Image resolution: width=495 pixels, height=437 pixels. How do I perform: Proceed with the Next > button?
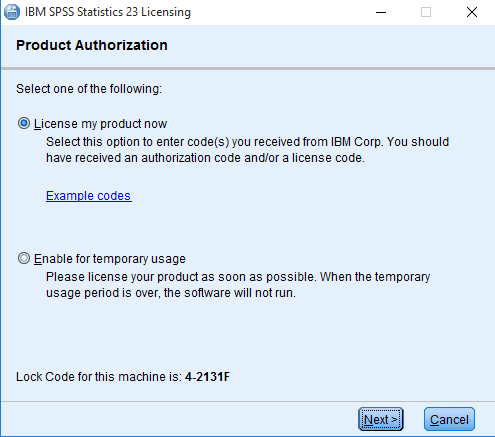[x=381, y=419]
